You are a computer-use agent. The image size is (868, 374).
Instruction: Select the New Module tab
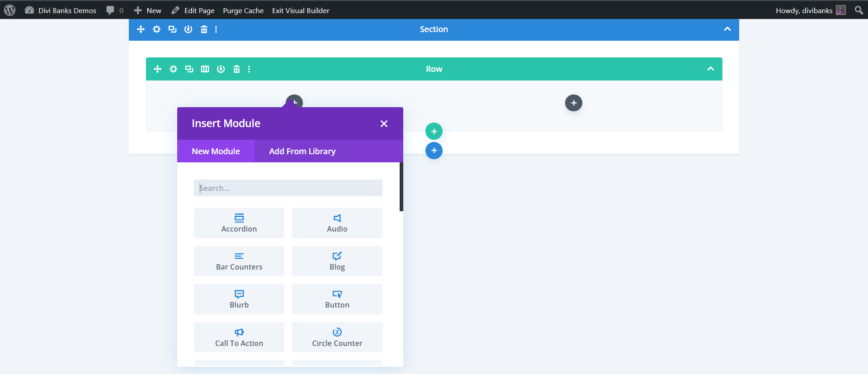[216, 151]
